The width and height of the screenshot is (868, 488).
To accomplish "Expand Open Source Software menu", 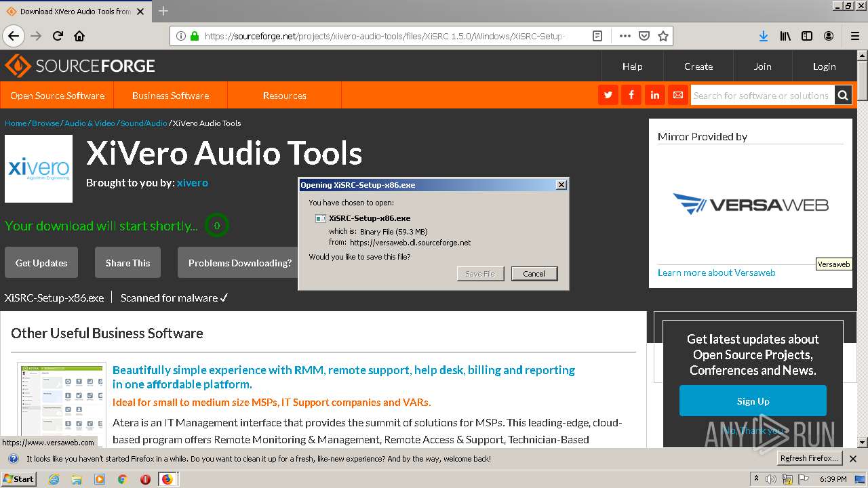I will pyautogui.click(x=58, y=96).
